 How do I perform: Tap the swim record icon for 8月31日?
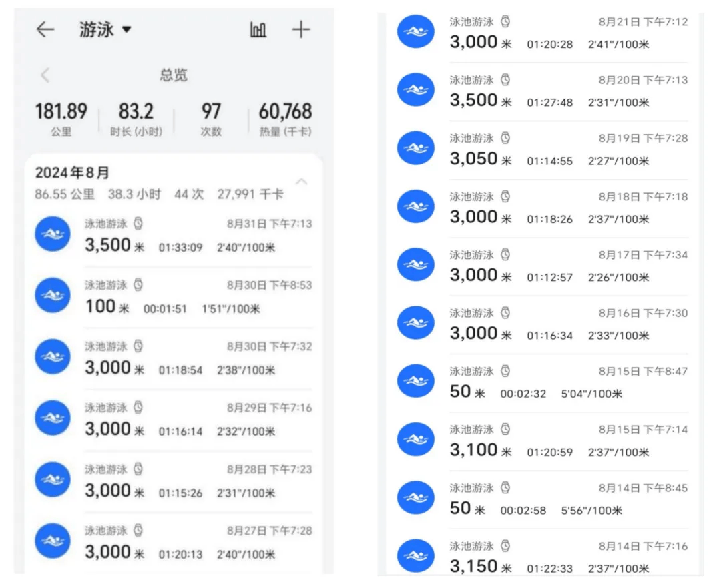(x=52, y=234)
